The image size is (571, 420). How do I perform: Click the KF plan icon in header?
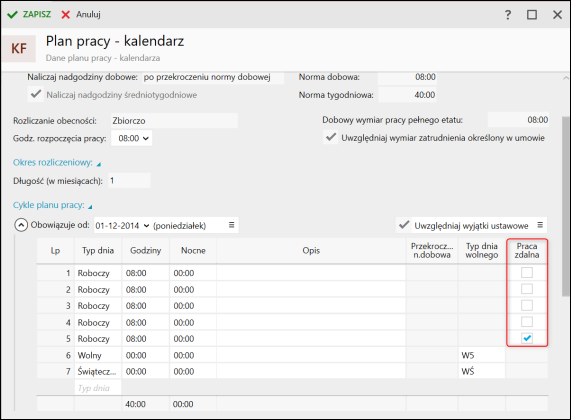19,48
